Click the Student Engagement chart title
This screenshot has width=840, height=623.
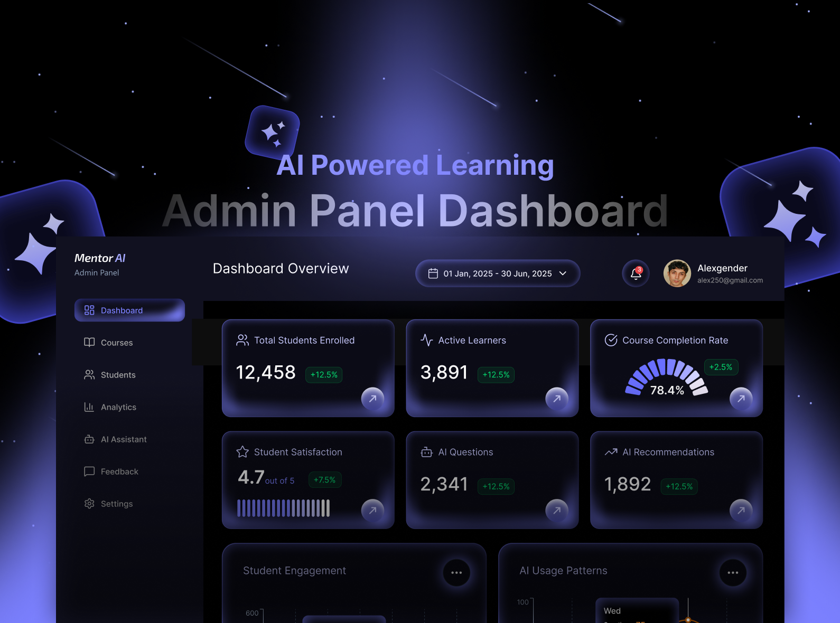point(294,571)
